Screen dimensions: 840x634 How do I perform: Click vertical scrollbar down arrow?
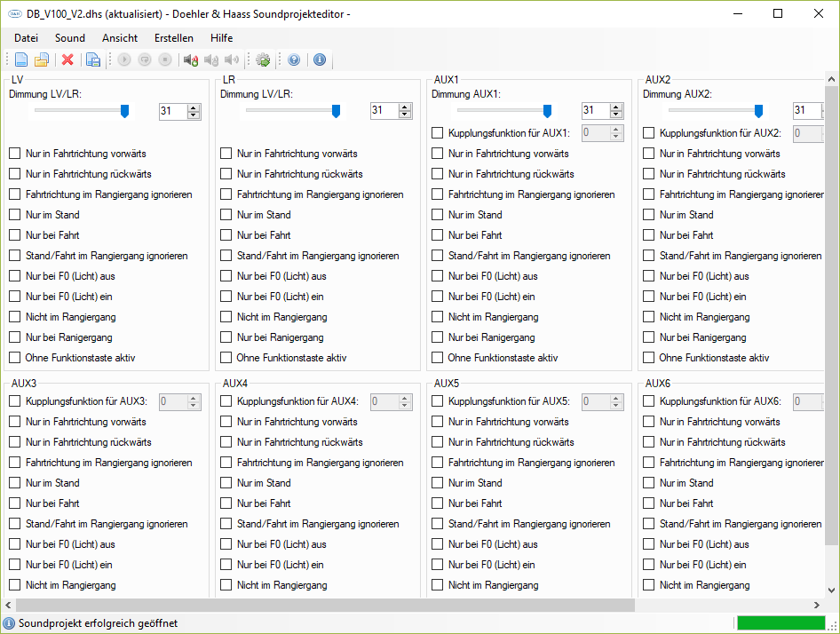click(x=831, y=590)
